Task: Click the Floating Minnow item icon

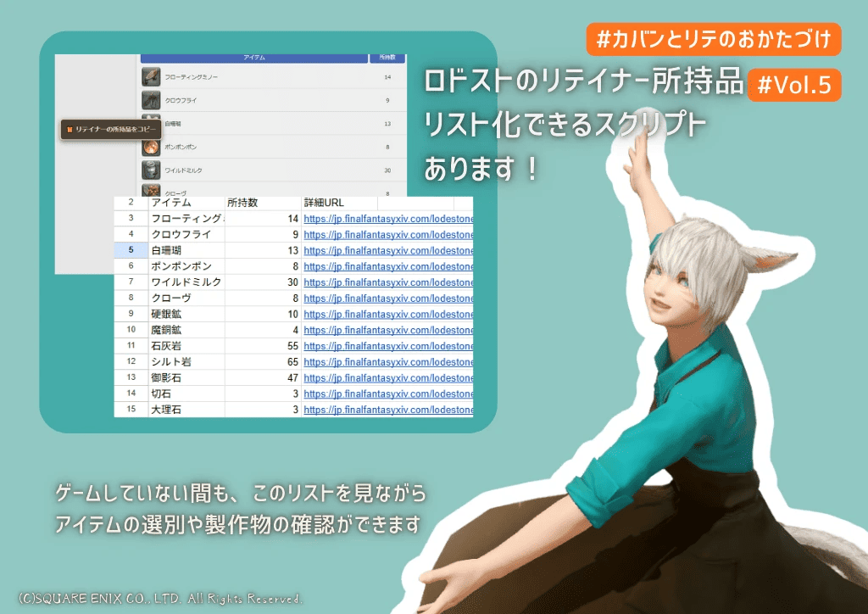Action: tap(151, 77)
